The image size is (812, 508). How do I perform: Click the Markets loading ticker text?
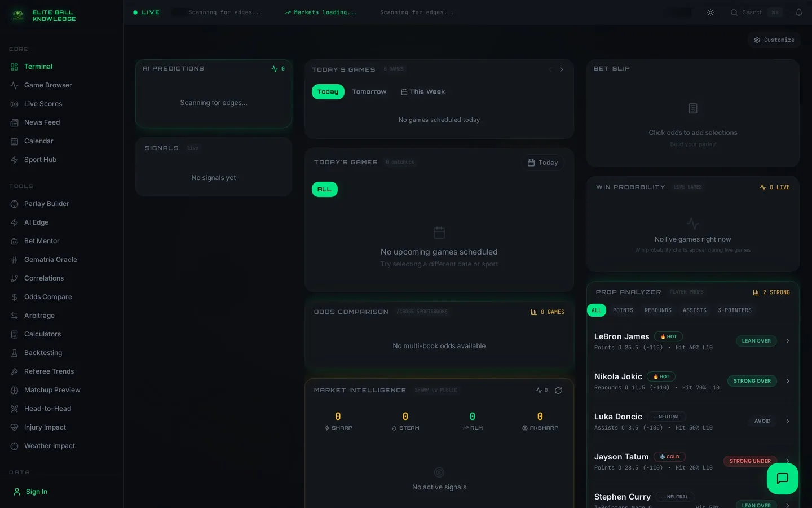321,12
